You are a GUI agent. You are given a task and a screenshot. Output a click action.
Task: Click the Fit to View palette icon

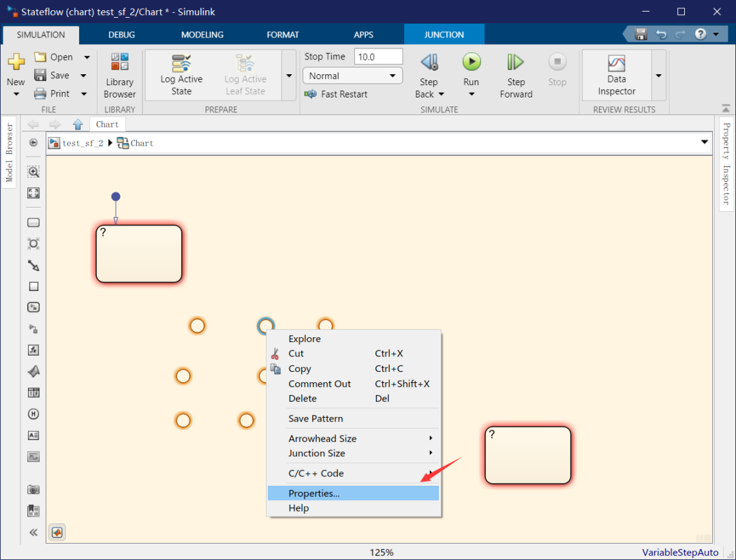pos(33,193)
